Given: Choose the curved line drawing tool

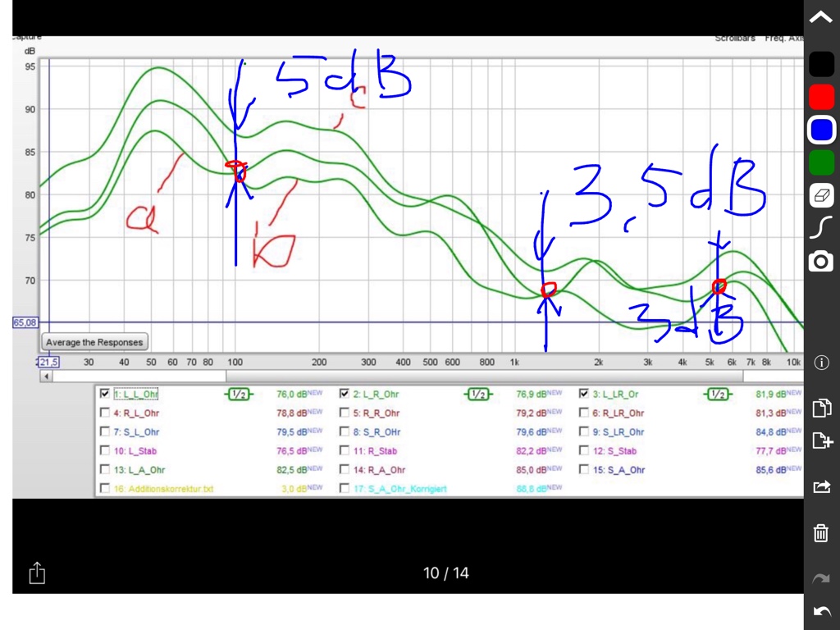Looking at the screenshot, I should [821, 228].
